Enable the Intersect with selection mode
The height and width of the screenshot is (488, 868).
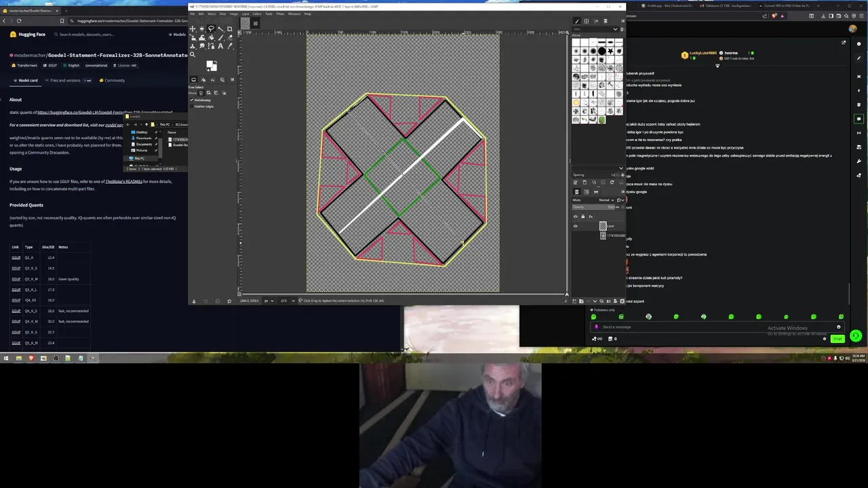224,93
